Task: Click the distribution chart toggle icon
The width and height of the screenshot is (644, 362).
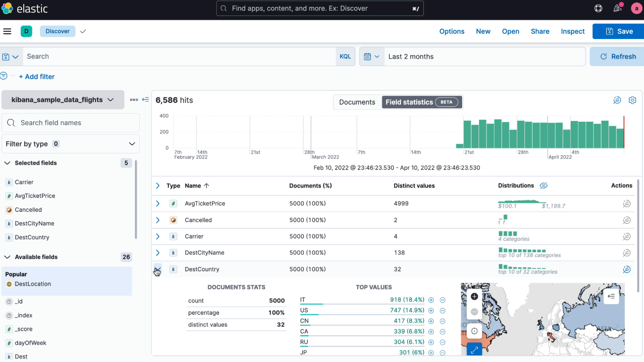Action: click(x=544, y=185)
